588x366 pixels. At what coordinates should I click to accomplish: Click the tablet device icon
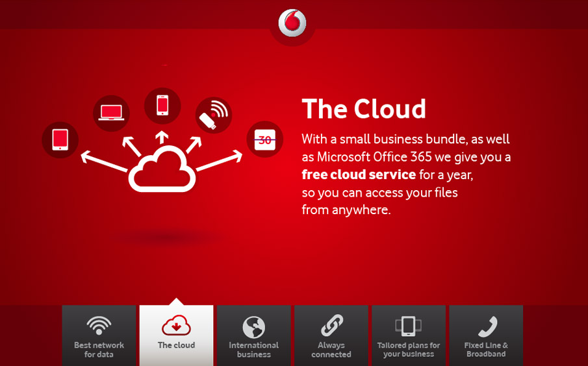pos(60,140)
